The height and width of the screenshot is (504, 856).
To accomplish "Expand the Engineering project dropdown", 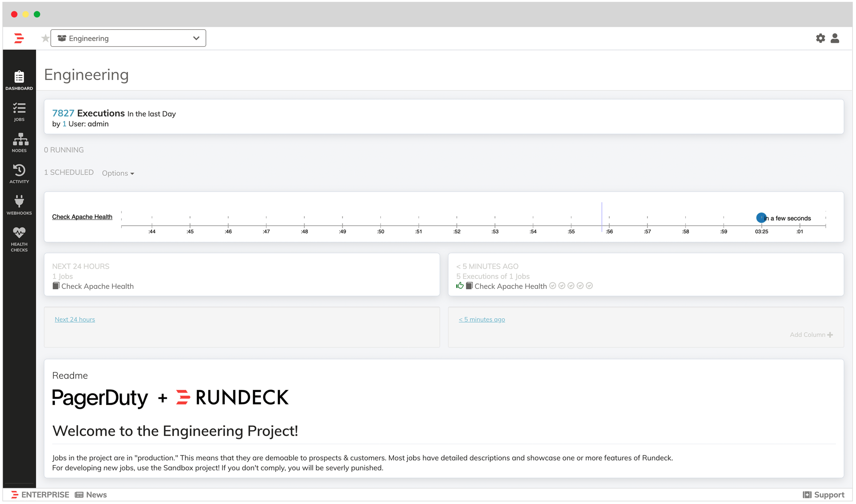I will (128, 38).
